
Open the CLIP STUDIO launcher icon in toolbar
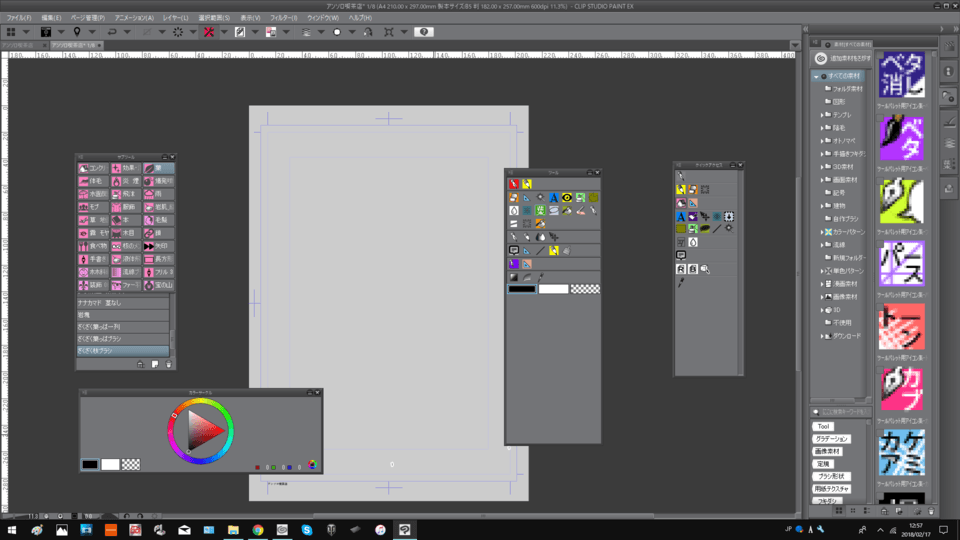click(x=11, y=32)
